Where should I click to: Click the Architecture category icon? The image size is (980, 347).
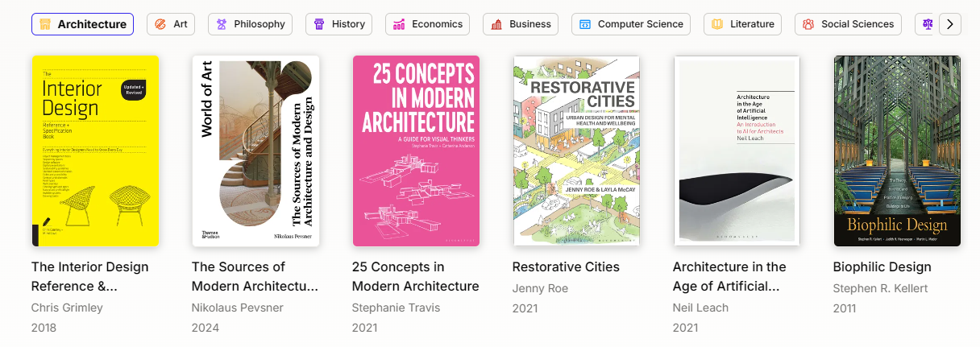coord(45,24)
